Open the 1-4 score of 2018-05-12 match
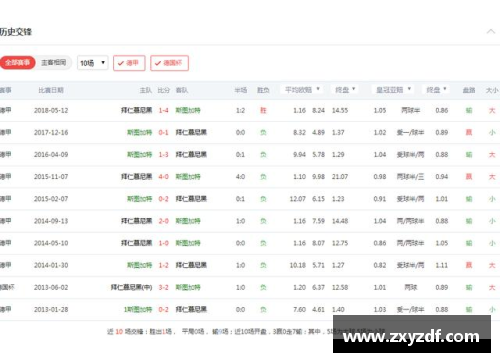The image size is (500, 362). click(x=163, y=110)
